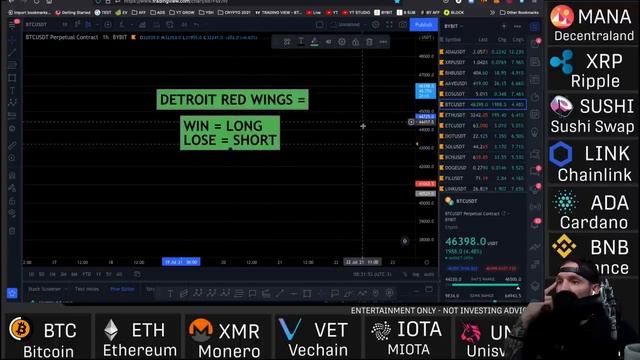This screenshot has height=360, width=640.
Task: Toggle log scale
Action: (416, 274)
